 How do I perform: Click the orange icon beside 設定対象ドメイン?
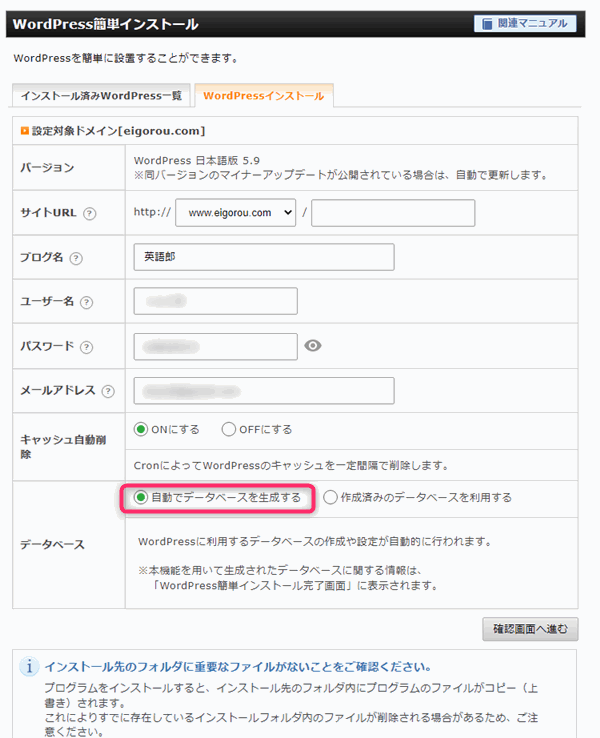click(x=24, y=131)
